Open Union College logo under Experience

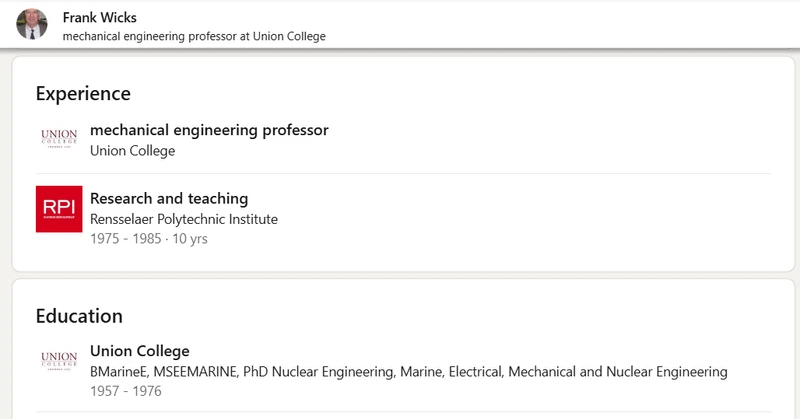59,139
